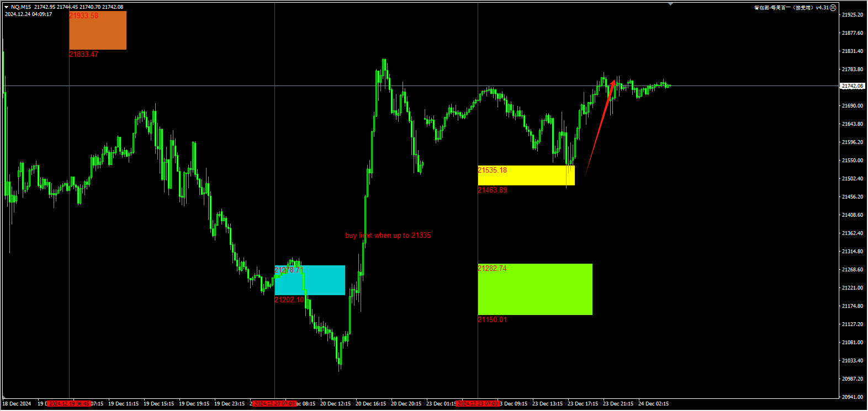Open the one-click trading triangle beside NQ,M15

point(7,7)
